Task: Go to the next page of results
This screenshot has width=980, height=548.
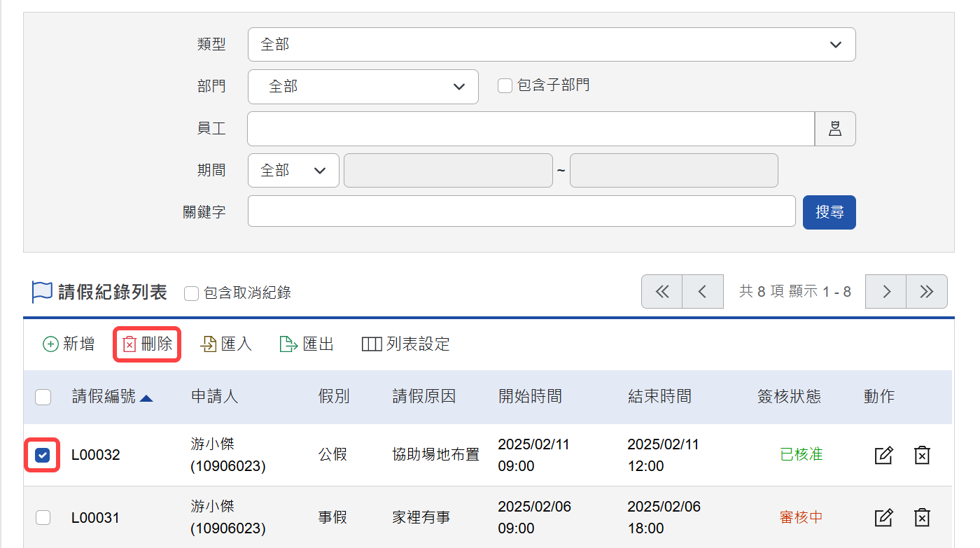Action: (886, 292)
